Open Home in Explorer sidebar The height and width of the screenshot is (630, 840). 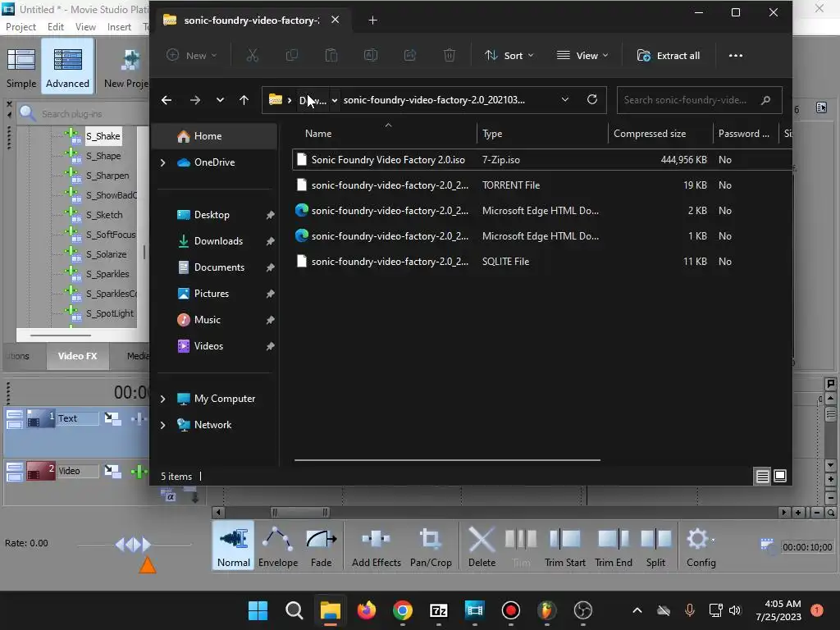[214, 136]
